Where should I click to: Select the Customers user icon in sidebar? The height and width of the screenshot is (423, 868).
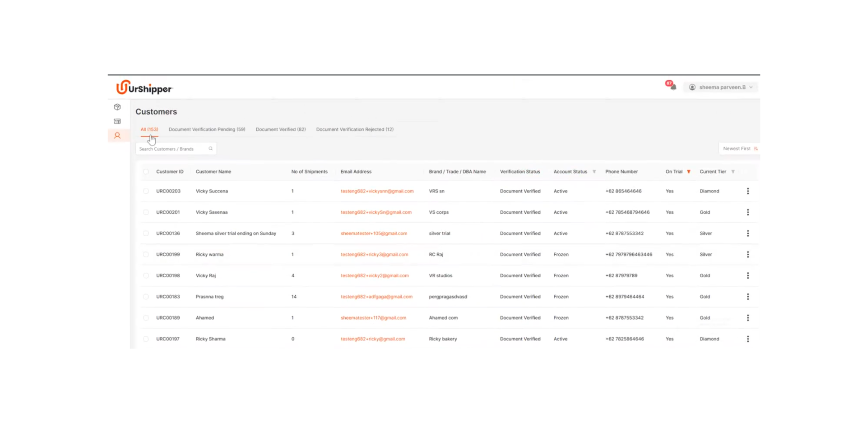click(117, 136)
